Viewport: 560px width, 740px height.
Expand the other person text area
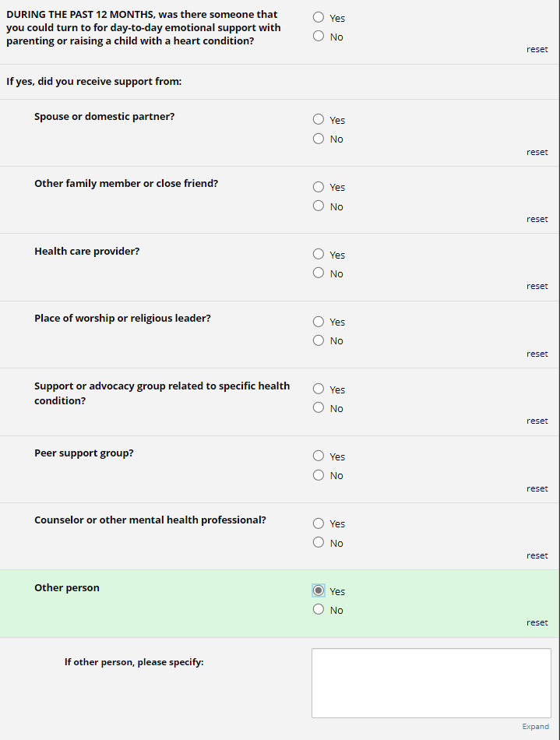pyautogui.click(x=535, y=727)
